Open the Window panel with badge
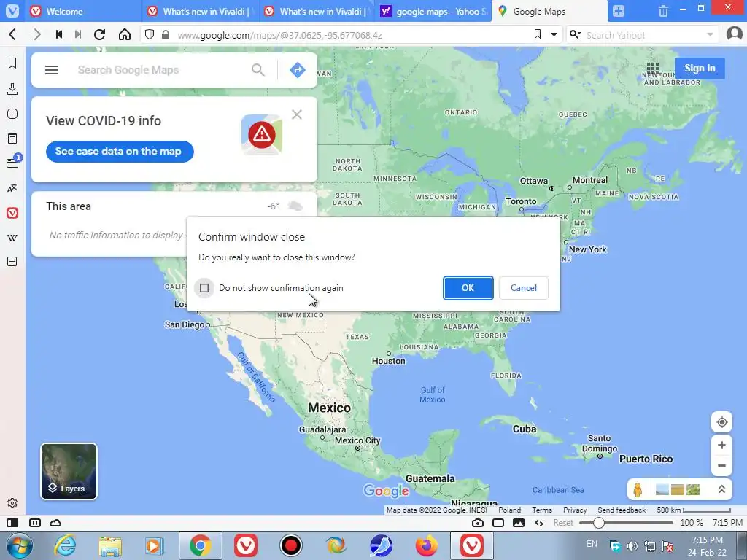This screenshot has width=747, height=560. coord(12,163)
